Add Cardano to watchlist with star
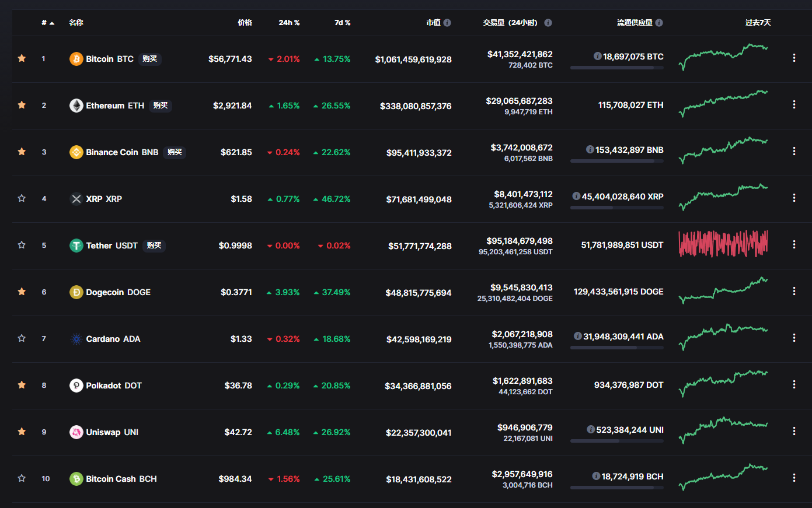The image size is (812, 508). pyautogui.click(x=22, y=338)
